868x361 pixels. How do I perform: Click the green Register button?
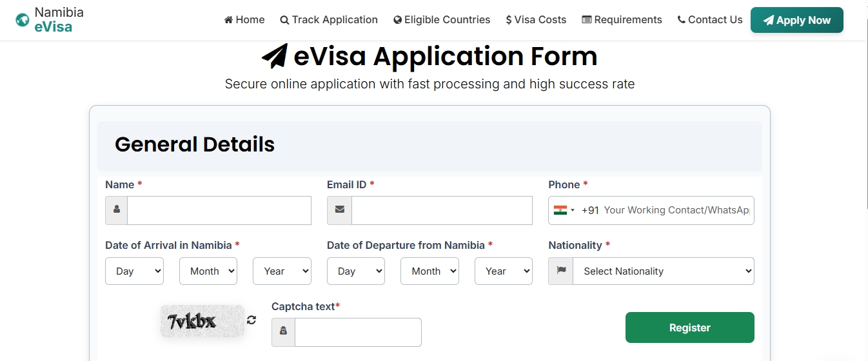689,327
